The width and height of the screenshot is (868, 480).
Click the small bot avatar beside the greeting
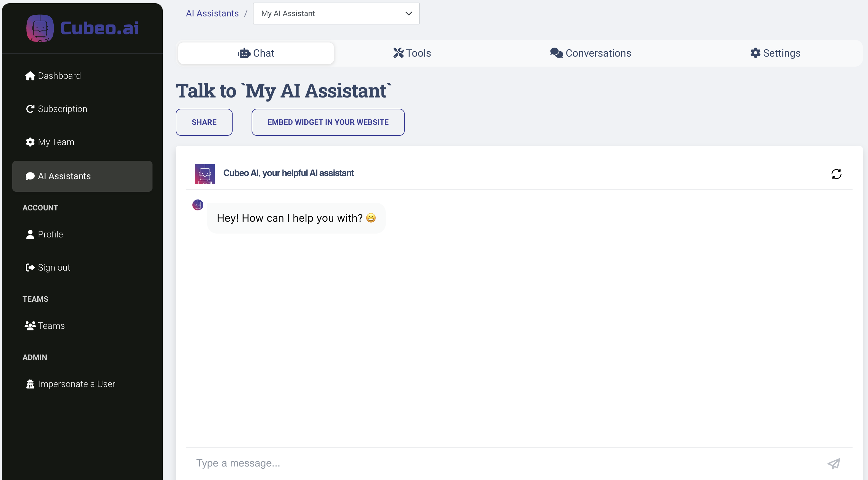tap(198, 205)
